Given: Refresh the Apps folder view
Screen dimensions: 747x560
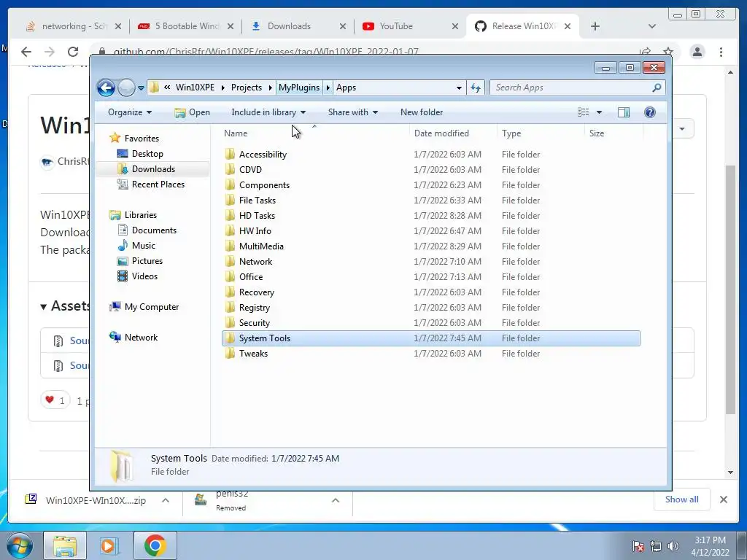Looking at the screenshot, I should coord(476,87).
